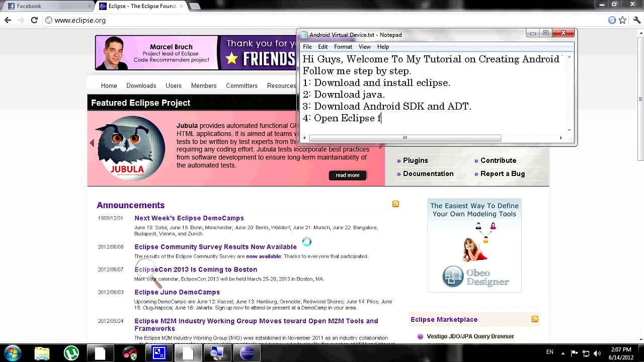The image size is (644, 362).
Task: Open the Chrome wrench settings menu
Action: pyautogui.click(x=636, y=20)
